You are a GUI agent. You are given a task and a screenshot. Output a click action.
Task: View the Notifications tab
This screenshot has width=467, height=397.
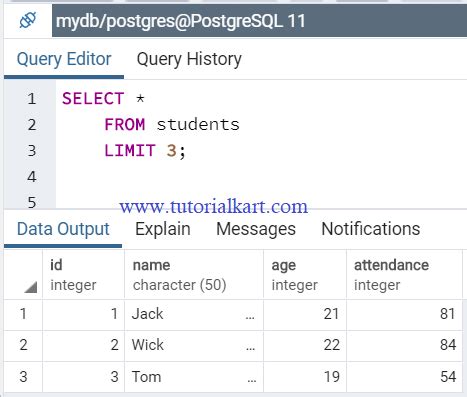click(371, 229)
